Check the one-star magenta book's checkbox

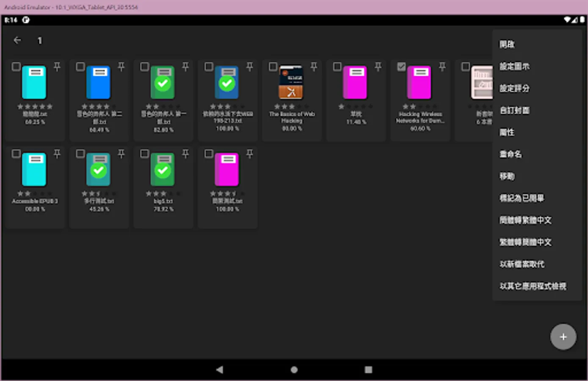point(337,66)
